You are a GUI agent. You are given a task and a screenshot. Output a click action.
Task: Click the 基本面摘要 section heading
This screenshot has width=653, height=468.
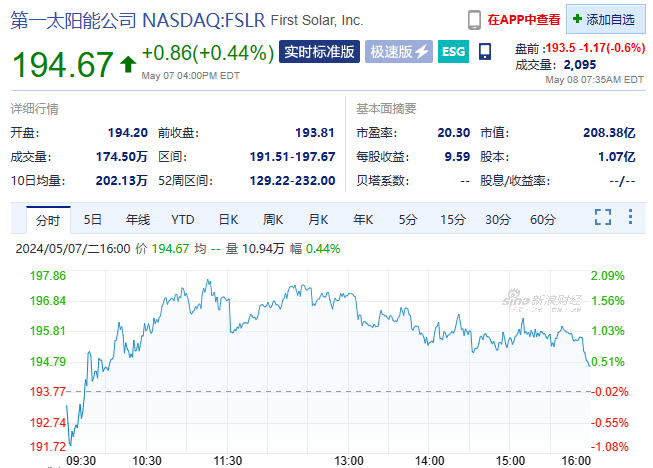click(x=386, y=109)
